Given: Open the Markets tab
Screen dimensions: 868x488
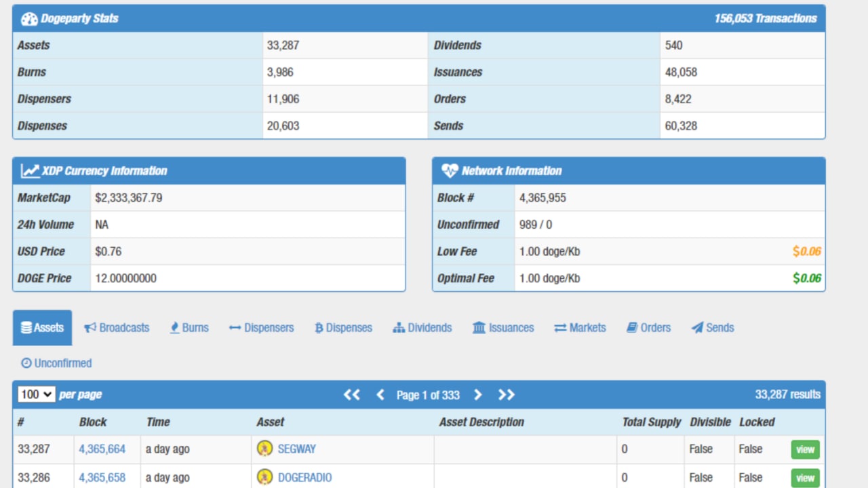Looking at the screenshot, I should tap(580, 328).
